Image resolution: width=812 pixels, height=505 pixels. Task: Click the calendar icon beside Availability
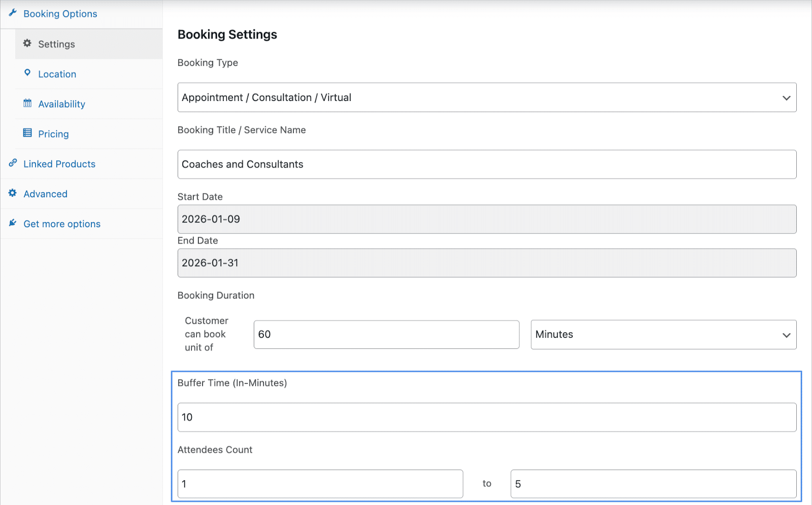tap(27, 103)
